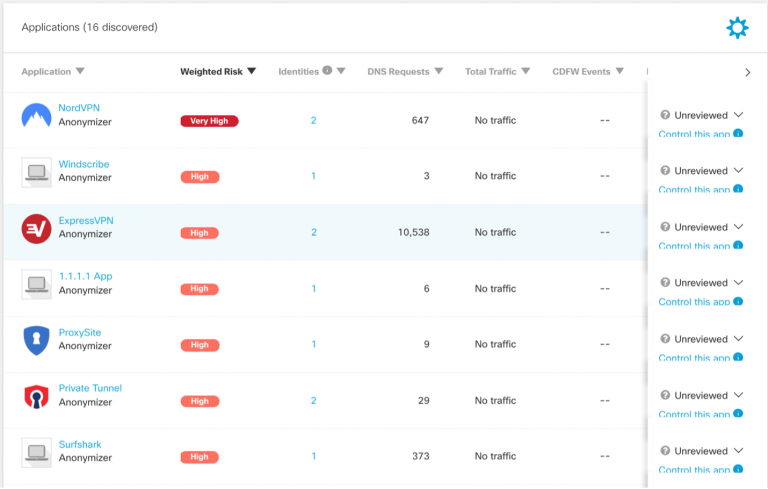Click the Private Tunnel logo icon
Screen dimensions: 768x489
tap(36, 397)
